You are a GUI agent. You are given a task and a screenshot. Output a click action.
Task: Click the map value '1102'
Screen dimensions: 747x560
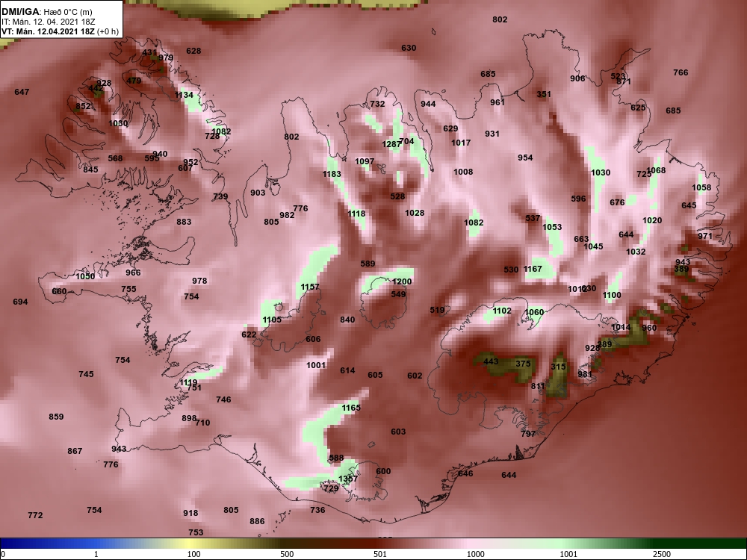pos(502,311)
